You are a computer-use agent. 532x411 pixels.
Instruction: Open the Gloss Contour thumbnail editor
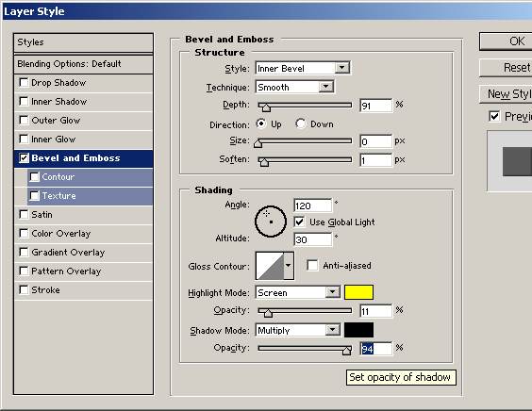point(270,266)
